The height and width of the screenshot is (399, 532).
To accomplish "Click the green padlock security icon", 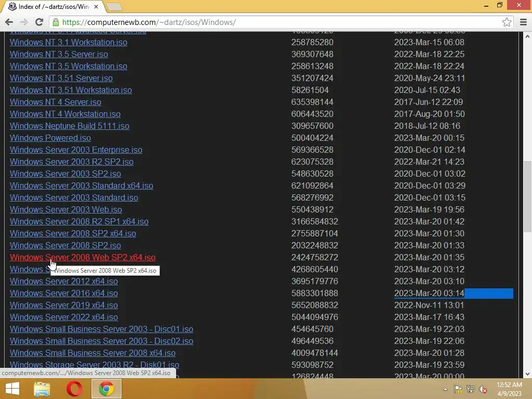I will tap(56, 22).
